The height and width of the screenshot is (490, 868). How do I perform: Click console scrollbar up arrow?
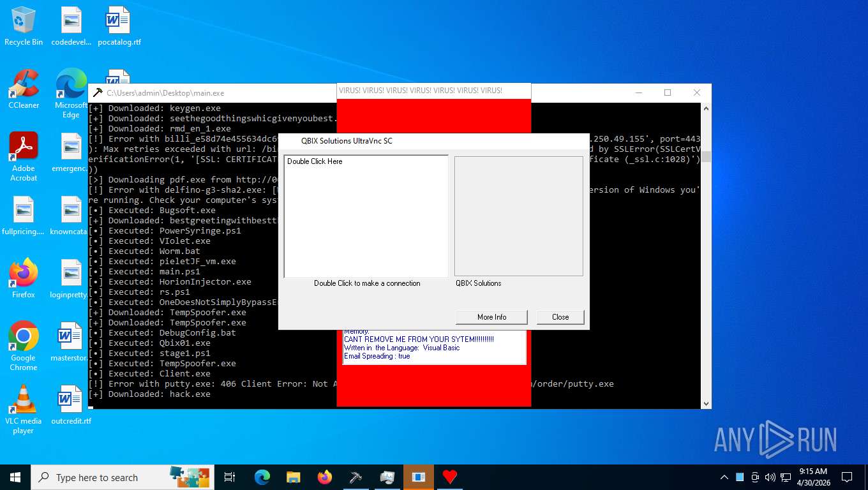706,108
